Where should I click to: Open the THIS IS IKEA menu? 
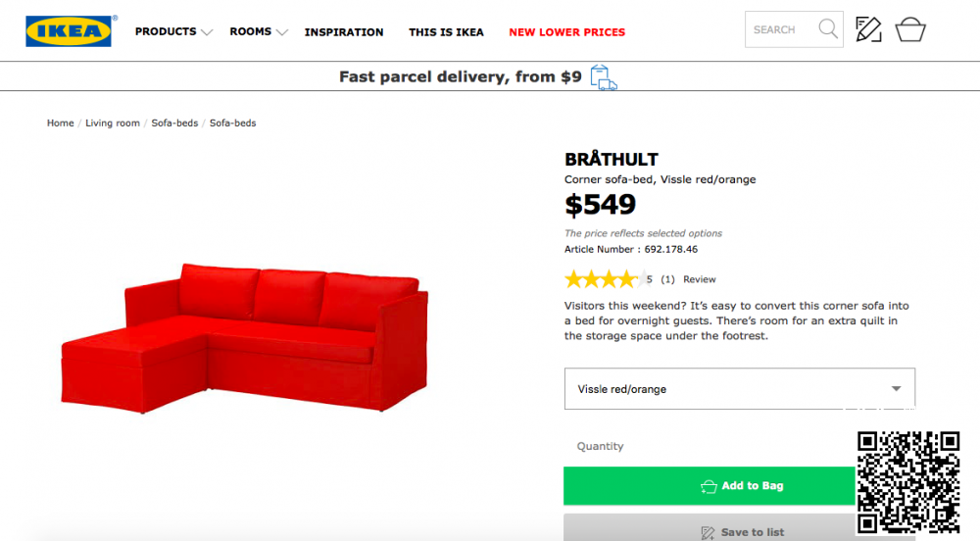pyautogui.click(x=446, y=32)
